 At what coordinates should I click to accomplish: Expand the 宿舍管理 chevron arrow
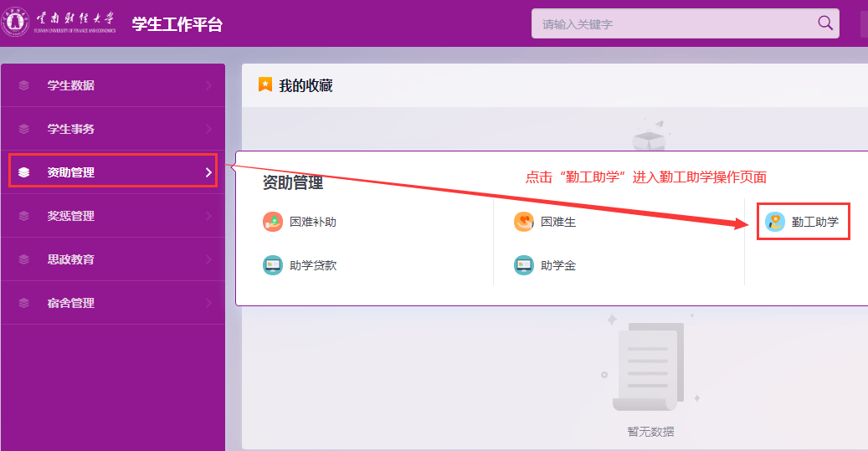tap(208, 303)
